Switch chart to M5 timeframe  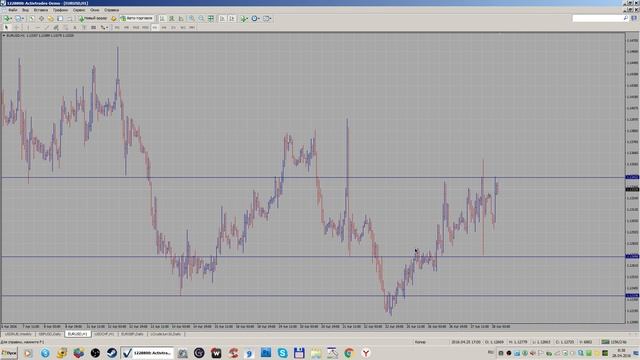coord(127,27)
